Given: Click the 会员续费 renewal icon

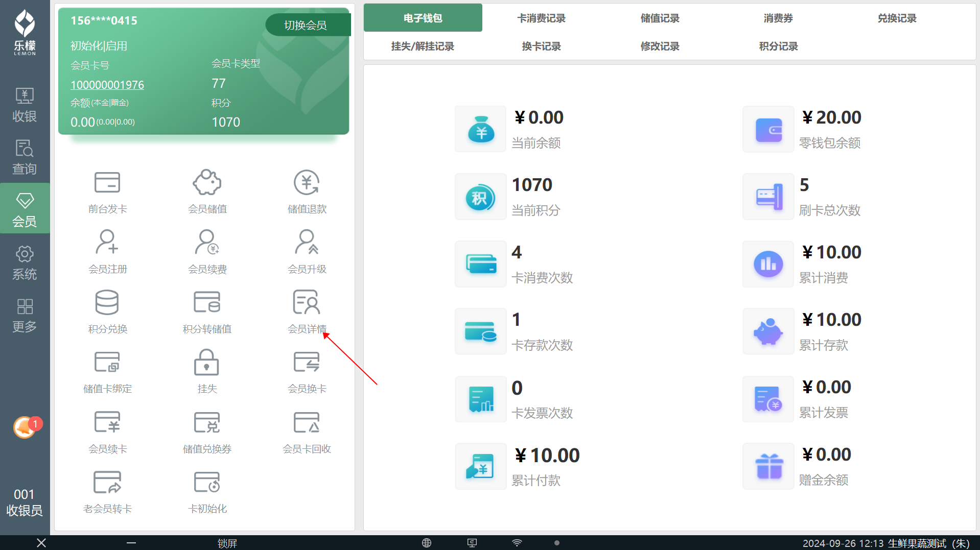Looking at the screenshot, I should (x=207, y=242).
